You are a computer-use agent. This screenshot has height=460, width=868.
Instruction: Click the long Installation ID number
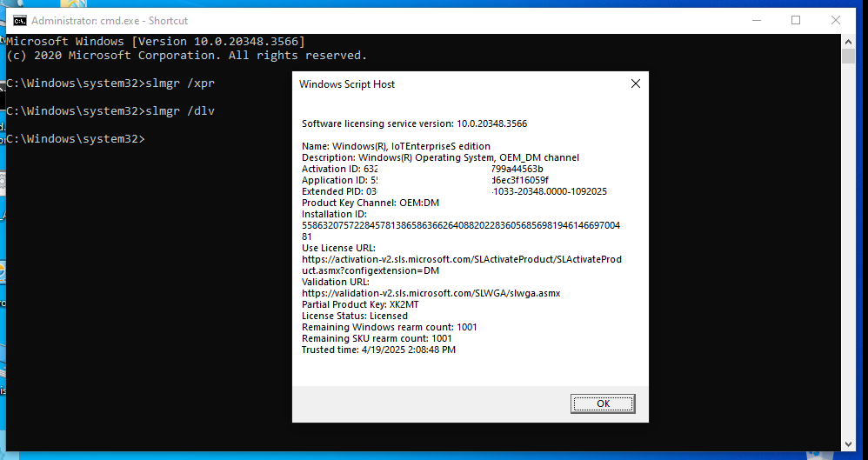(461, 230)
